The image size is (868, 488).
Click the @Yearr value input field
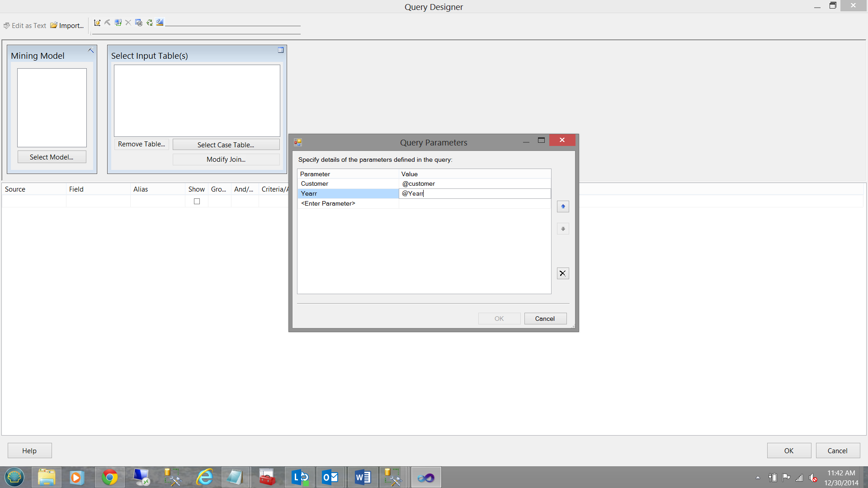point(475,194)
